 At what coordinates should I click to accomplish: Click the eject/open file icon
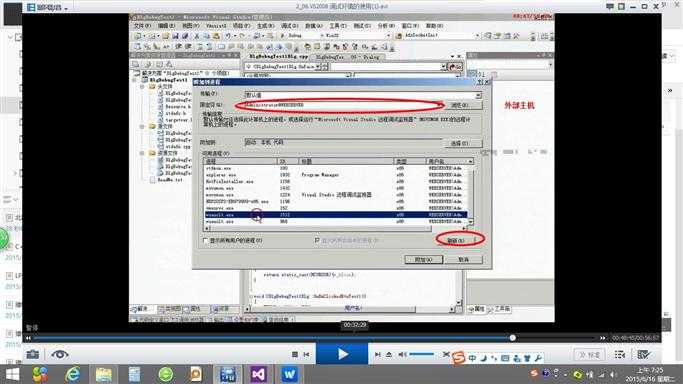point(389,355)
